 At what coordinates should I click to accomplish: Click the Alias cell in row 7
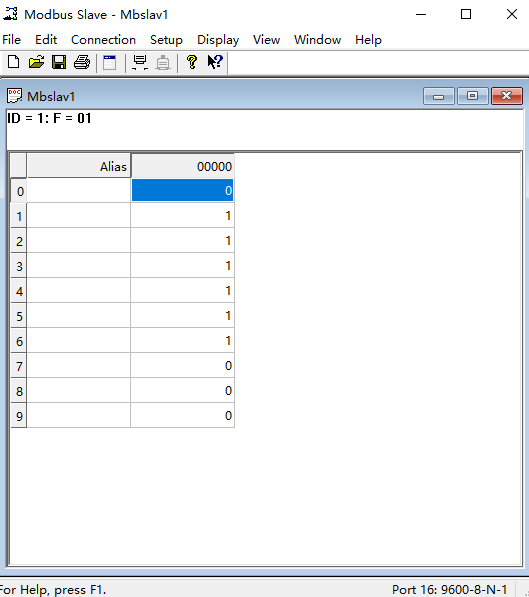[79, 366]
